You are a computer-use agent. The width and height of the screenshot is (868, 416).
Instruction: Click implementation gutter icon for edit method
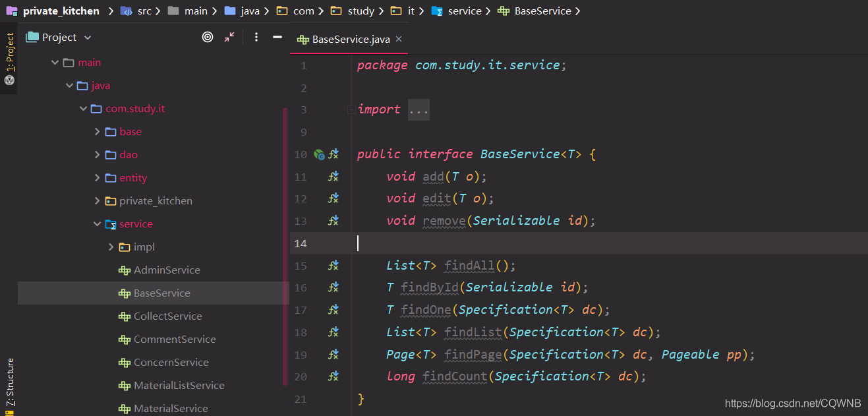tap(334, 198)
